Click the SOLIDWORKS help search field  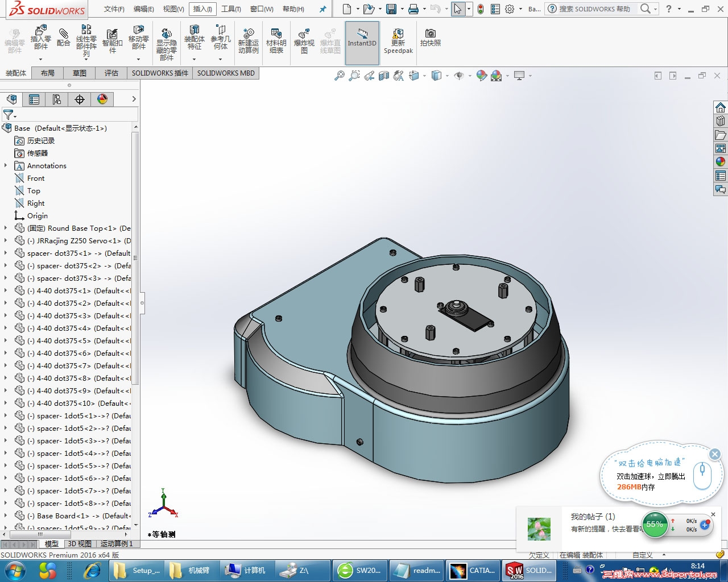[x=594, y=9]
